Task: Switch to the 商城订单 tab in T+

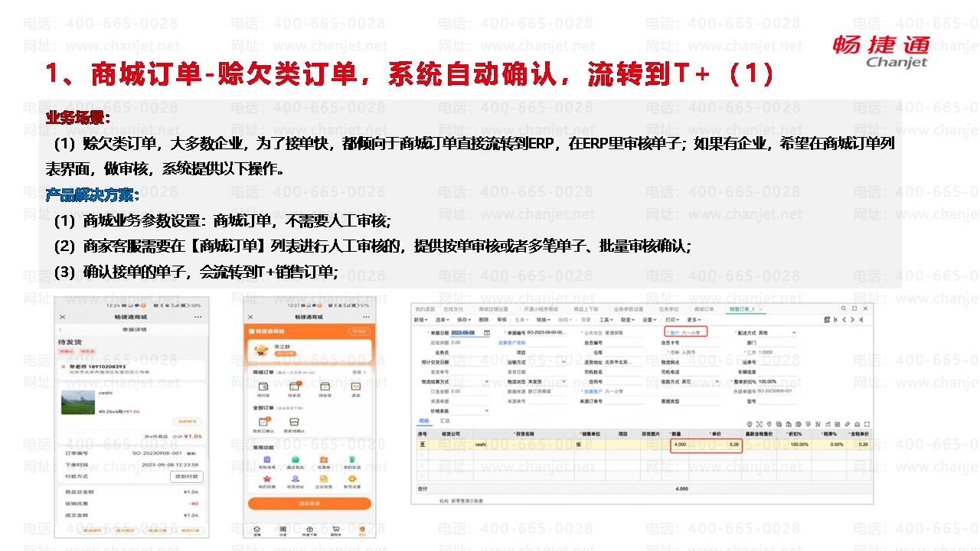Action: point(704,308)
